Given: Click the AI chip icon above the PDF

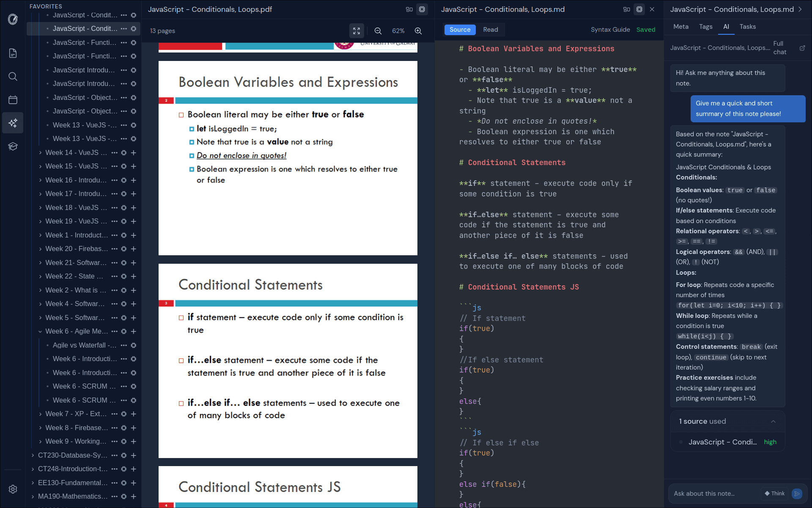Looking at the screenshot, I should (x=422, y=9).
